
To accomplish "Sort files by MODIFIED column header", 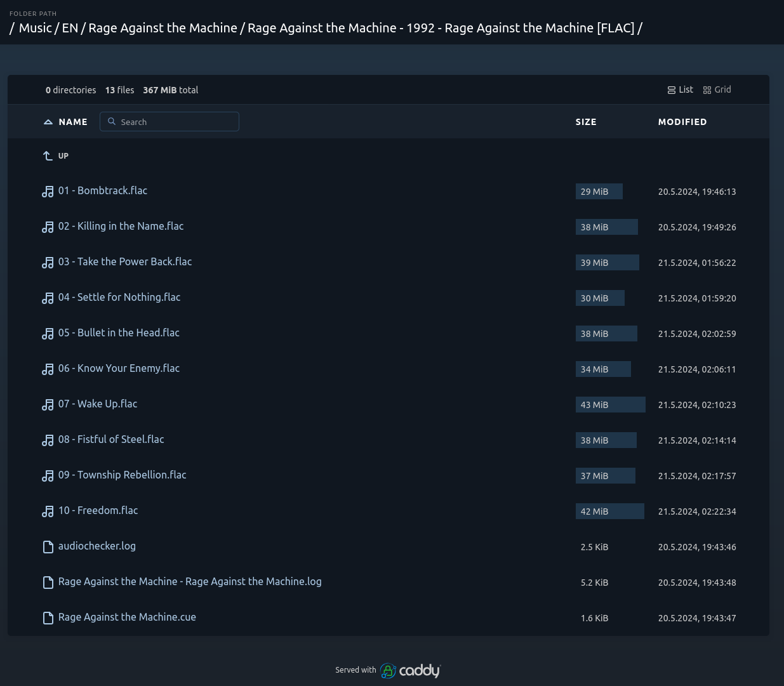I will [x=682, y=122].
